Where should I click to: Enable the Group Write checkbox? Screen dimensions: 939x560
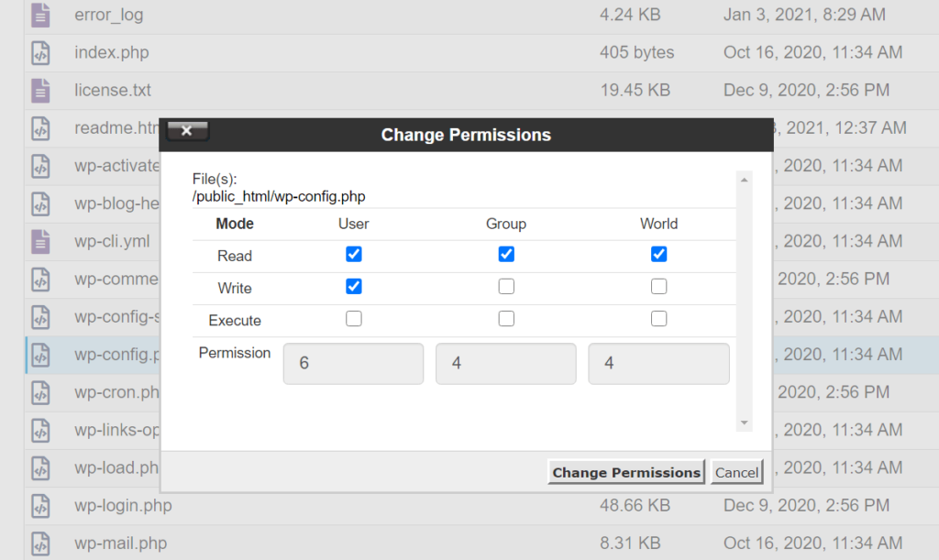pyautogui.click(x=505, y=288)
